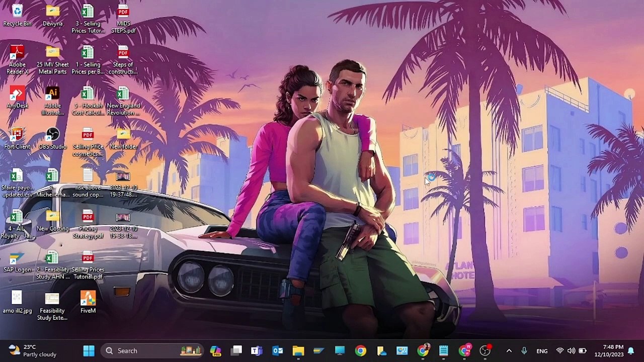The image size is (644, 362).
Task: Select the '2023-12-10 19-37-48' video file
Action: click(x=123, y=183)
